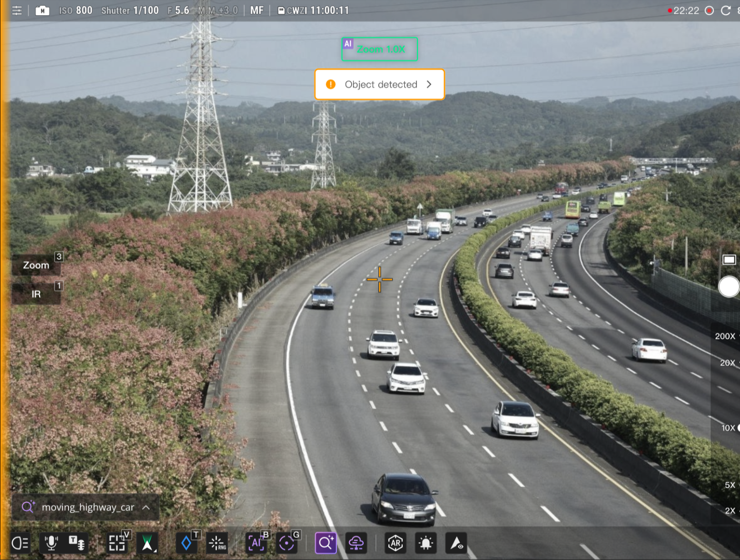Open the AI smart detection tool
Image resolution: width=740 pixels, height=560 pixels.
(x=326, y=543)
